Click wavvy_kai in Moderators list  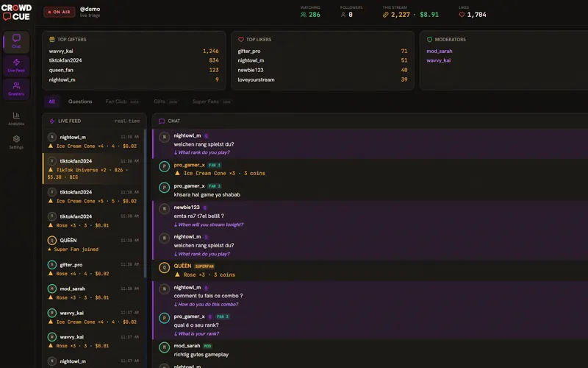tap(438, 60)
